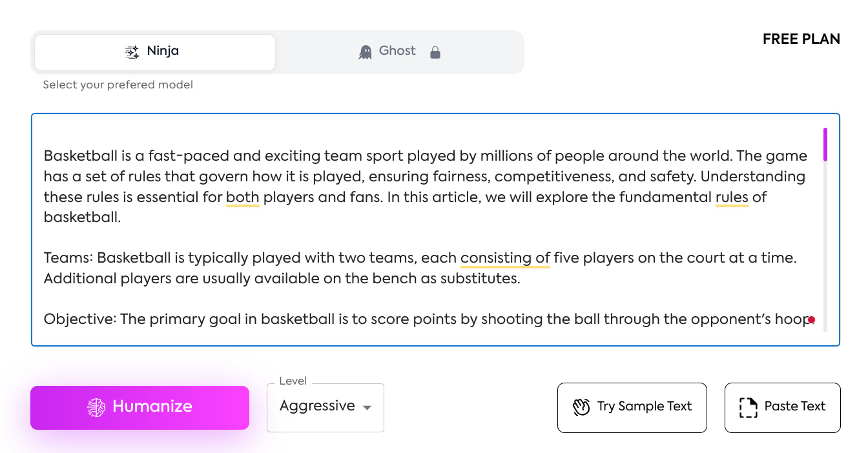Click the underlined word "both"
868x453 pixels.
click(243, 197)
